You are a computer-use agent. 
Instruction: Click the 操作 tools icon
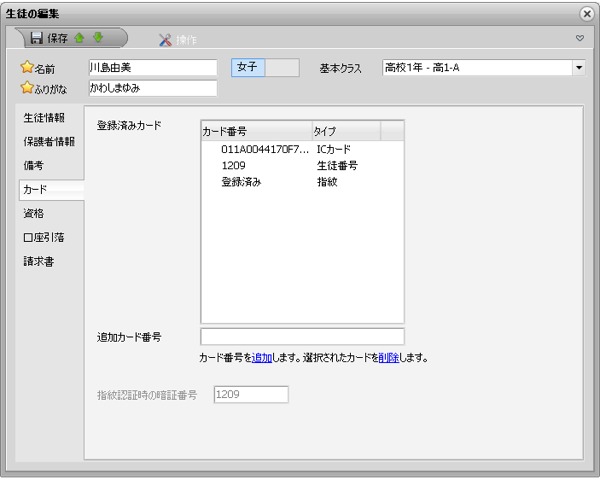point(166,39)
